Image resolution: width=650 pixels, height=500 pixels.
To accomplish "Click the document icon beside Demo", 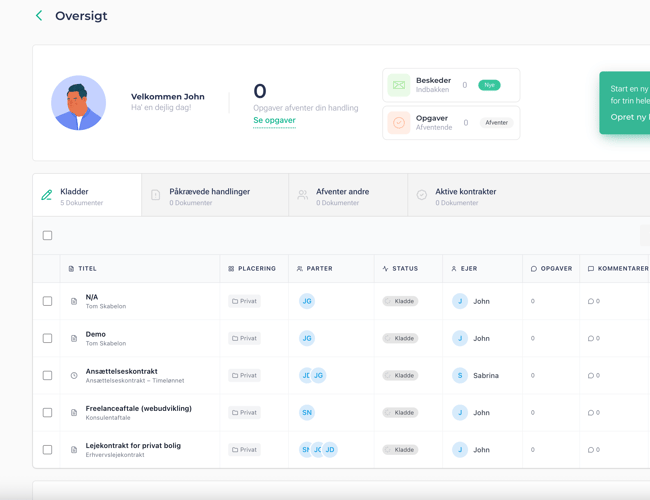I will [x=74, y=338].
